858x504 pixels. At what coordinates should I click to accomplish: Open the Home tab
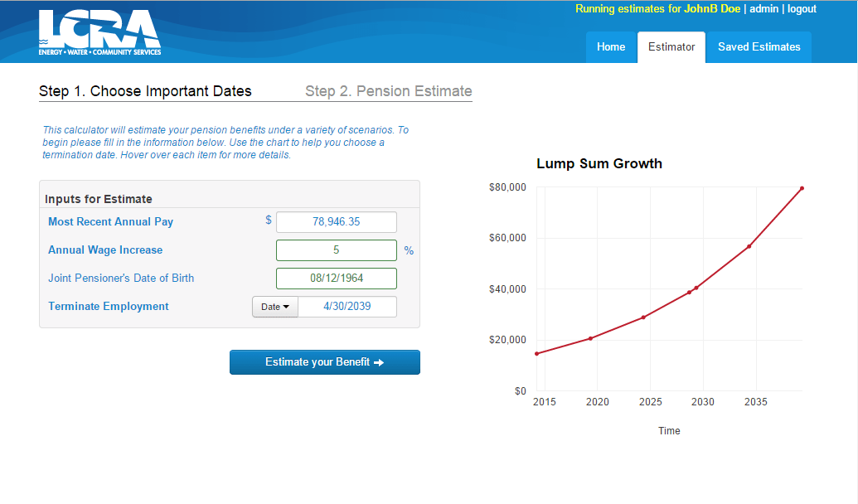tap(611, 47)
